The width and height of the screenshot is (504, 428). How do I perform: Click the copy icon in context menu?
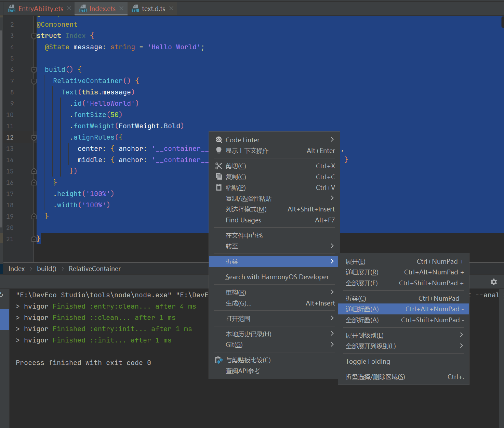tap(219, 177)
